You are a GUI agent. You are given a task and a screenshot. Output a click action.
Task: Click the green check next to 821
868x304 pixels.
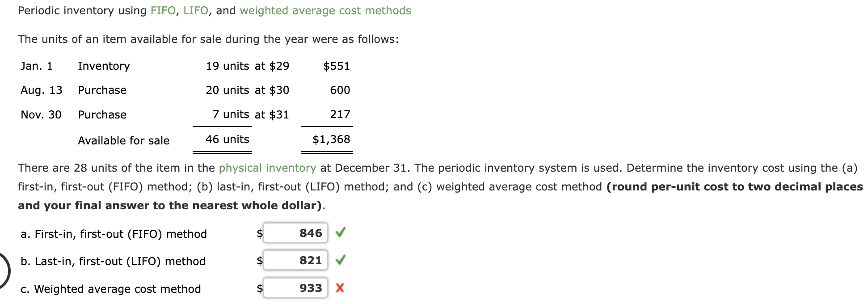(x=340, y=260)
